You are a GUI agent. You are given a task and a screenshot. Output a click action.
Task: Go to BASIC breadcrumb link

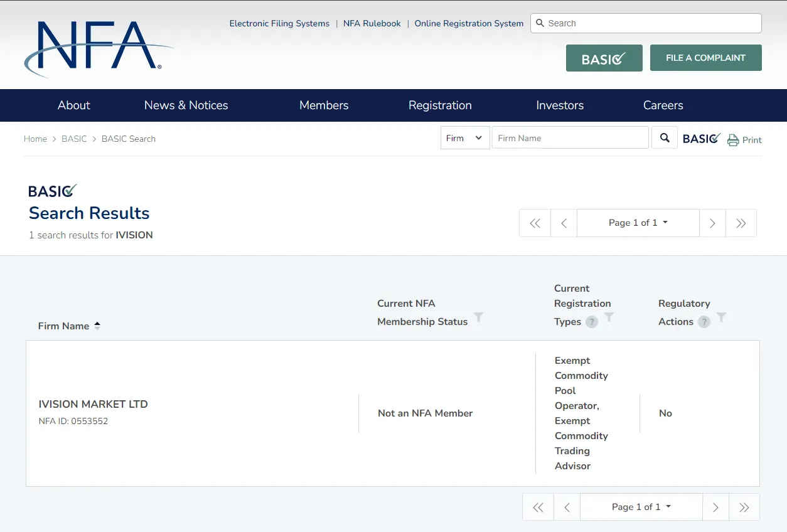click(74, 139)
